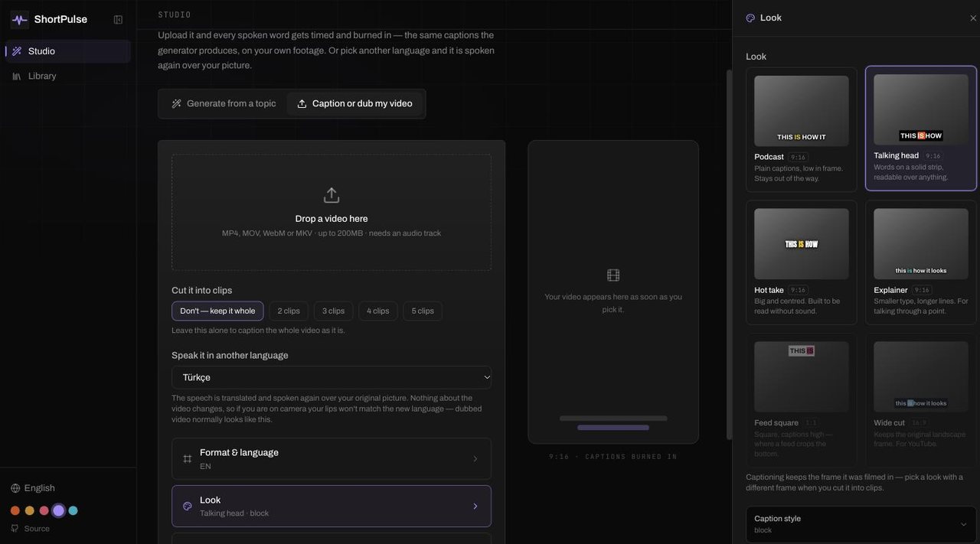Select the "Don't — keep it whole" option
This screenshot has width=980, height=544.
(217, 311)
